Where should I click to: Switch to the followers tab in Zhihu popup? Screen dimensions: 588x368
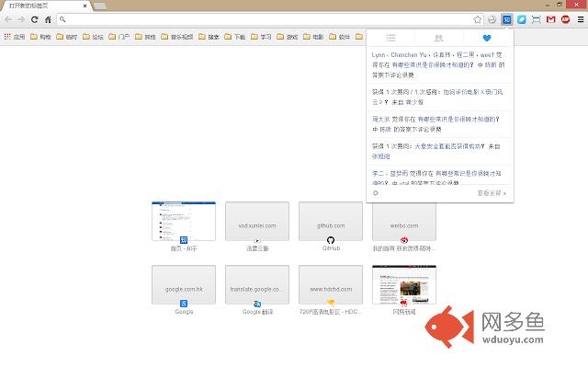coord(439,38)
